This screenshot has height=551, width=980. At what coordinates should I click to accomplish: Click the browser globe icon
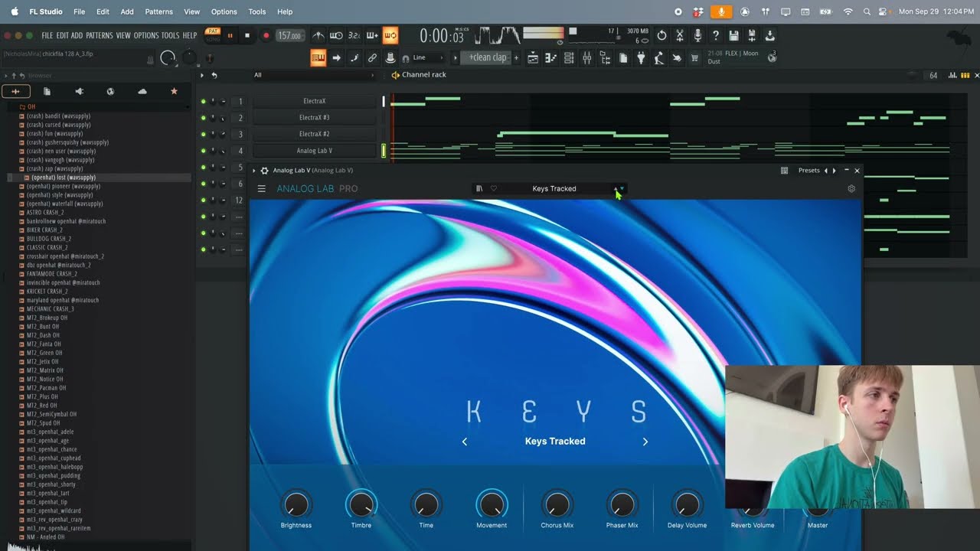pyautogui.click(x=110, y=91)
